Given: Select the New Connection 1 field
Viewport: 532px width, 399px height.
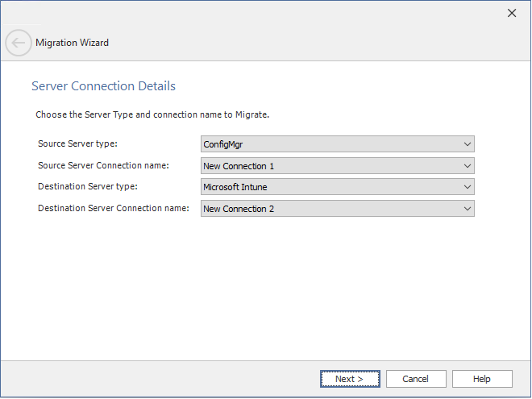Looking at the screenshot, I should pyautogui.click(x=330, y=166).
